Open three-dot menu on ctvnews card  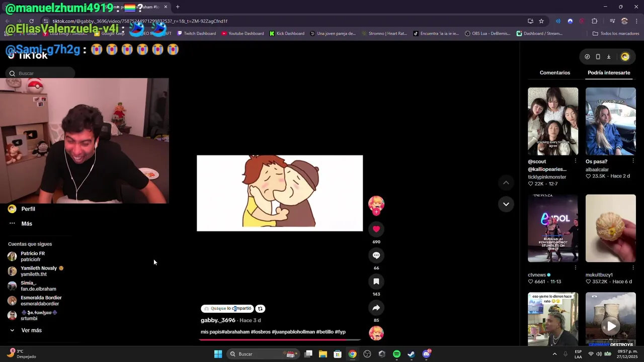tap(576, 267)
